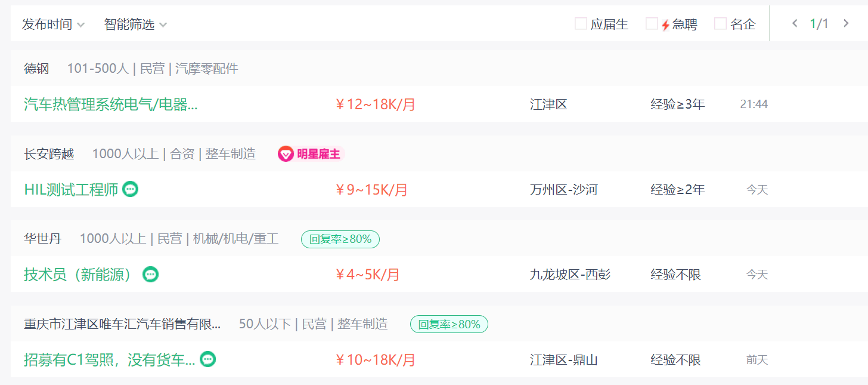Open 招募有C1驾照 job posting

coord(110,360)
